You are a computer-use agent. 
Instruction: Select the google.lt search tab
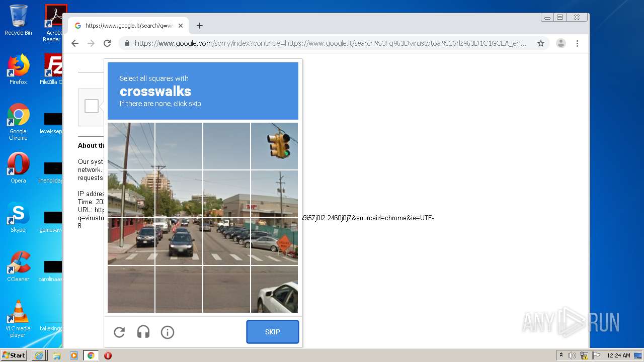click(128, 26)
